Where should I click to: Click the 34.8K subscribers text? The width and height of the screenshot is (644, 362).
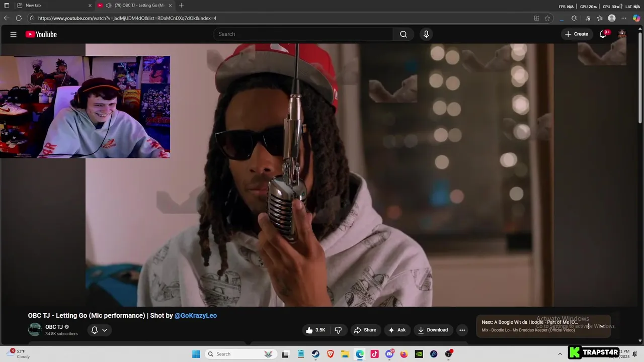61,334
